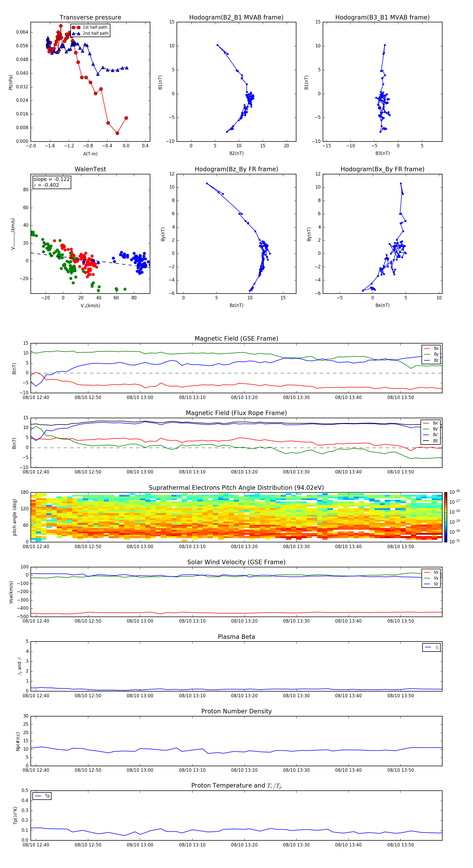This screenshot has width=473, height=868.
Task: Click '08/10 13:40' tick under proton density plot
Action: point(348,770)
